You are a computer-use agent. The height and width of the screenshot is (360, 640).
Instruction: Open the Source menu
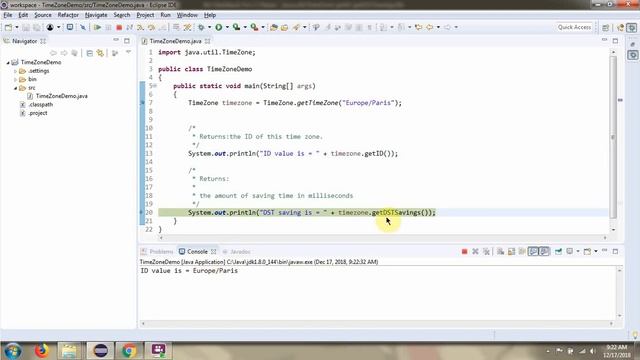tap(43, 15)
